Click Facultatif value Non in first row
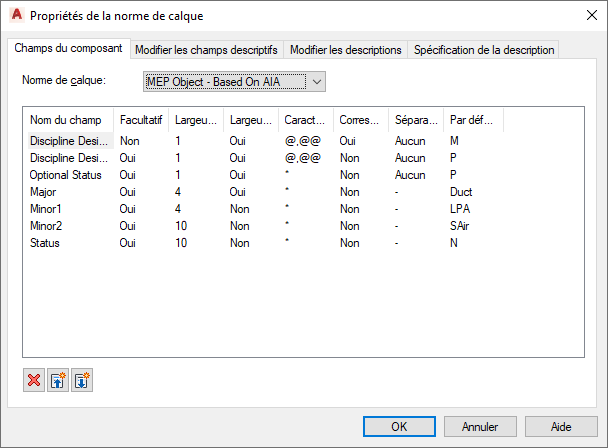608x448 pixels. [130, 141]
